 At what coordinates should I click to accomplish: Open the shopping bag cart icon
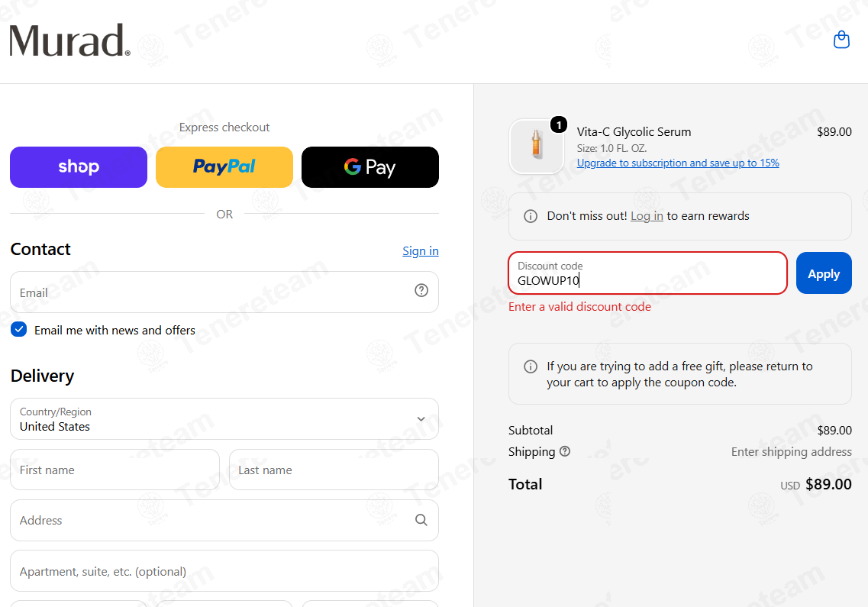(841, 40)
